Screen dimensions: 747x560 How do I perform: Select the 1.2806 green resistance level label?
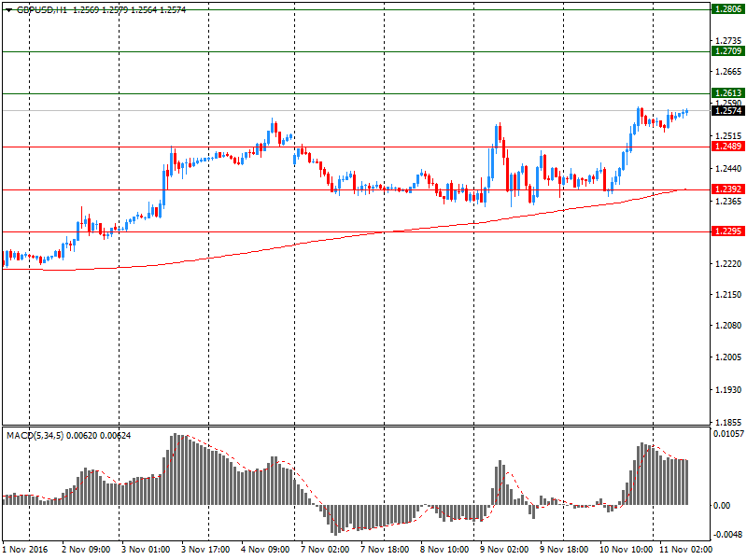[x=727, y=9]
